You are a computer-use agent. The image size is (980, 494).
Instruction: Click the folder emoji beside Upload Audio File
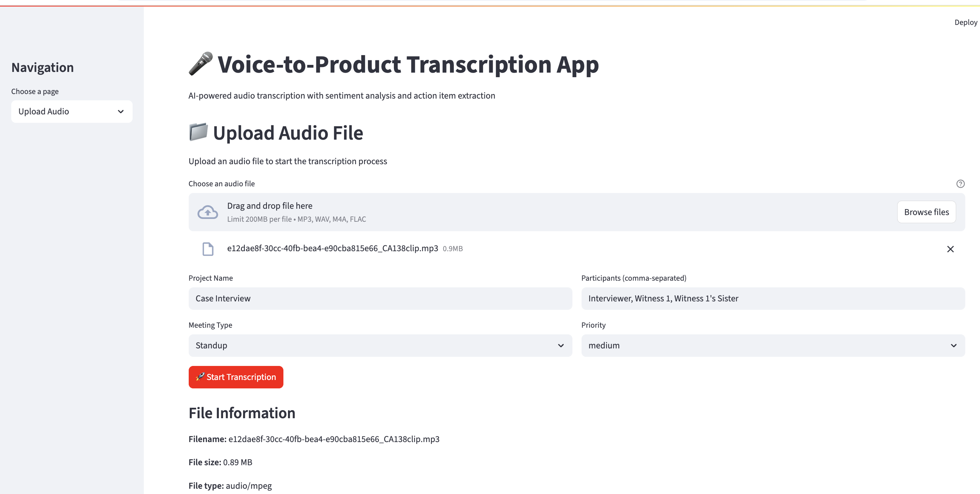199,132
